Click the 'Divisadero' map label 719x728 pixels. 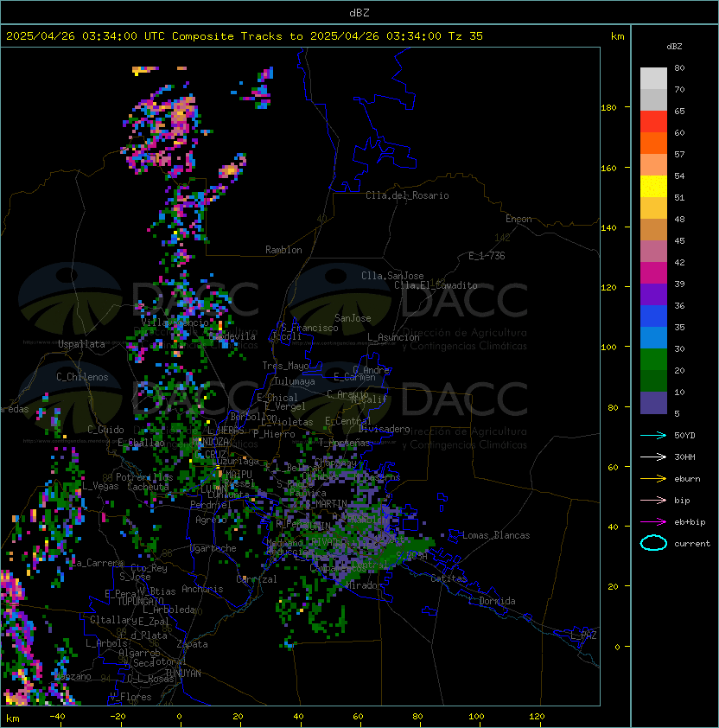[384, 429]
